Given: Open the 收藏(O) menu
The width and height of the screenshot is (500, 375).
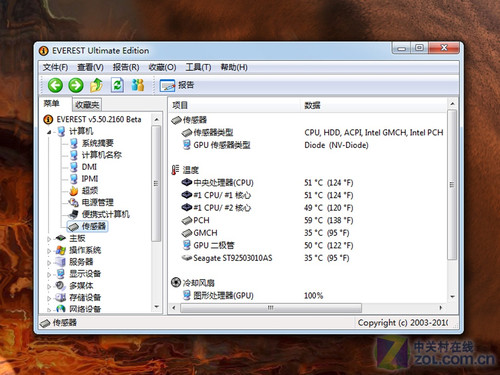Looking at the screenshot, I should [162, 67].
